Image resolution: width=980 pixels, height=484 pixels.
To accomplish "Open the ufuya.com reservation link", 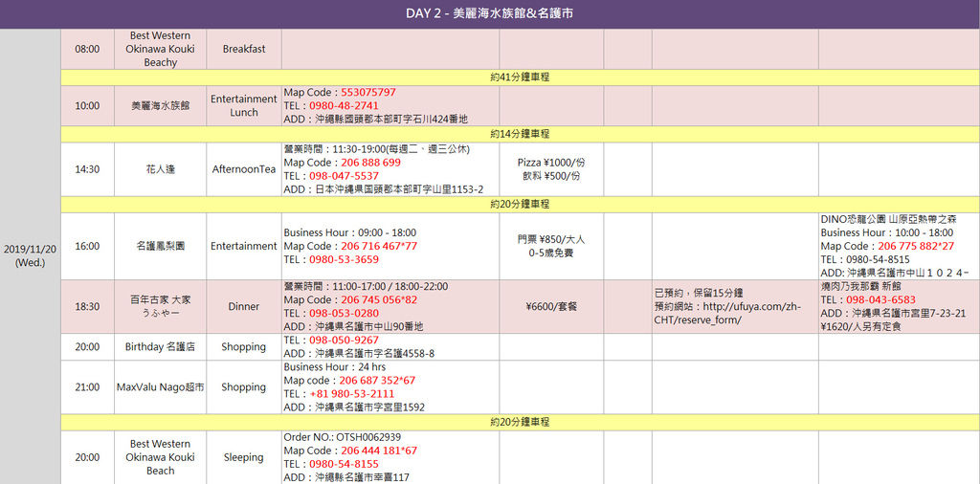I will click(728, 314).
